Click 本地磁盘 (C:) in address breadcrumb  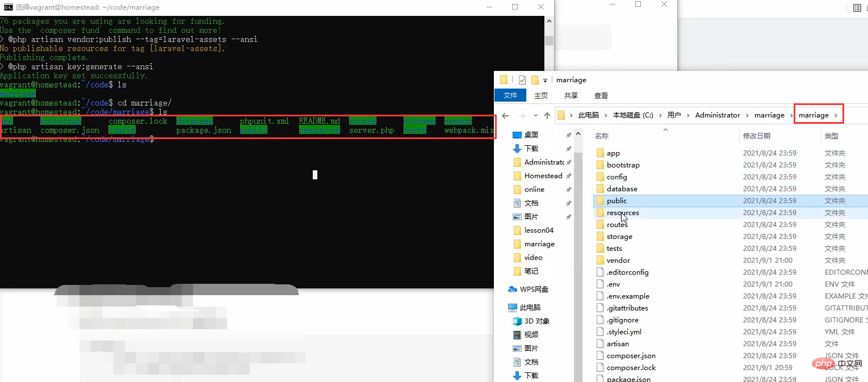click(632, 115)
